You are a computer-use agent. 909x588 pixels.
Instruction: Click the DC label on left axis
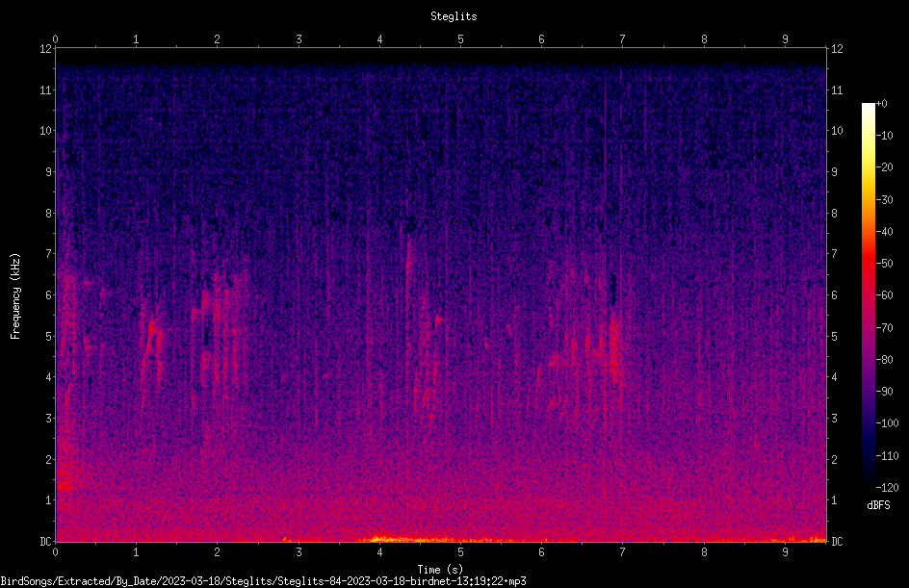[x=45, y=541]
